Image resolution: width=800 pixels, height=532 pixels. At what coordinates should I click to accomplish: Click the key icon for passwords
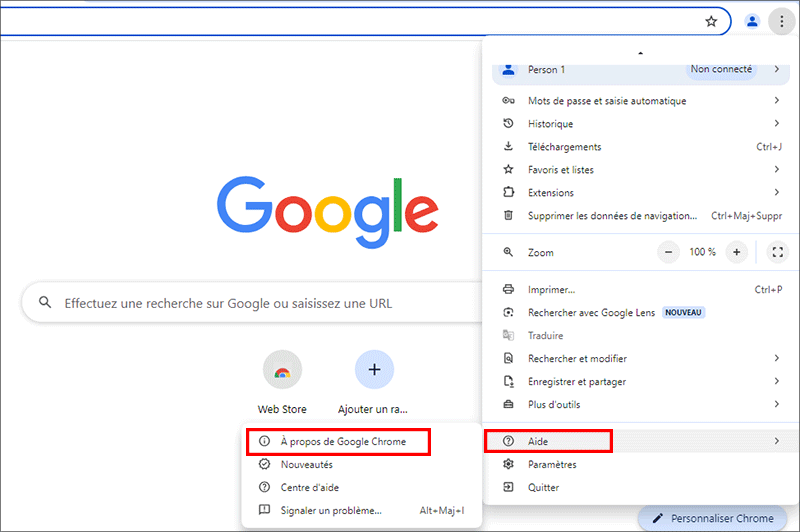pos(508,100)
